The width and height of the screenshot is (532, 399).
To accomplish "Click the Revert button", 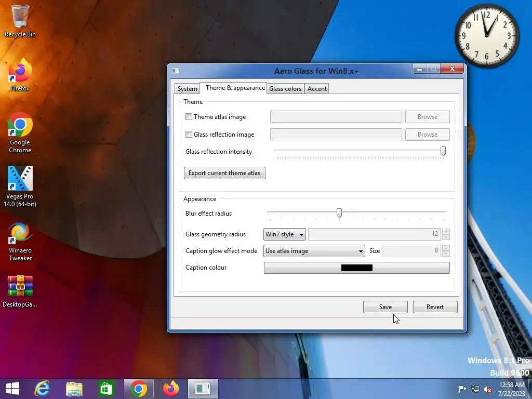I will coord(435,307).
